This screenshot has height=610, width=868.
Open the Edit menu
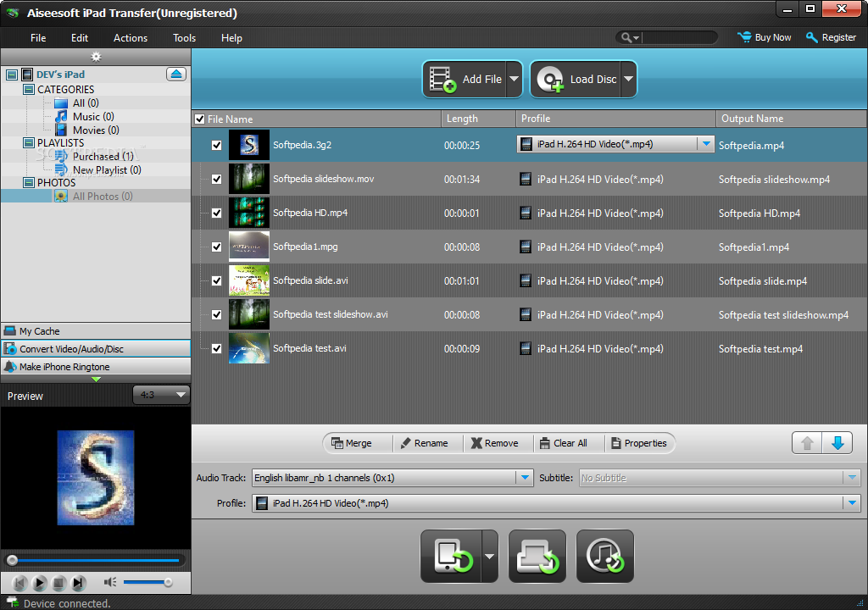pos(79,37)
